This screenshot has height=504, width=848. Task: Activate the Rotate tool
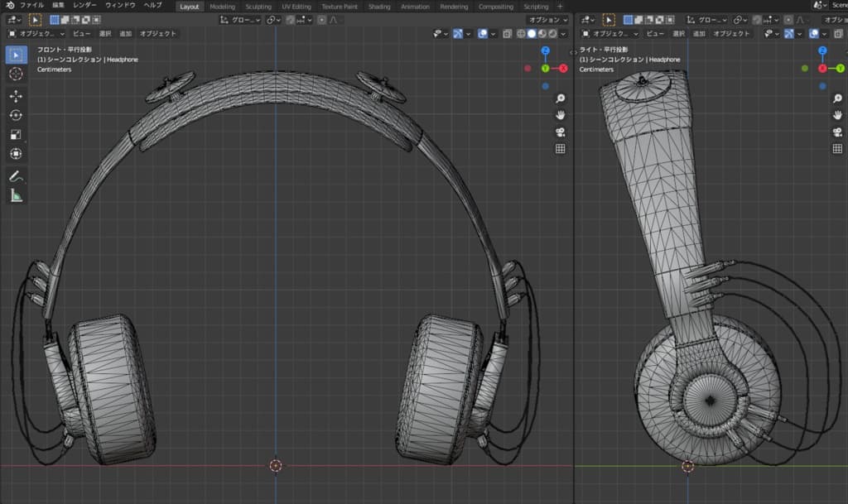(15, 115)
